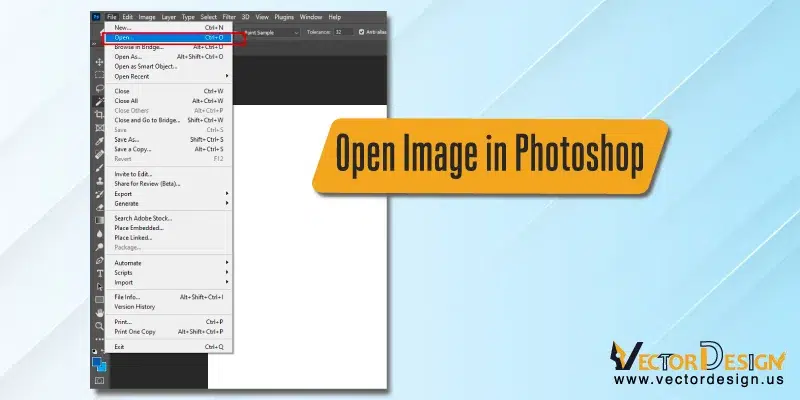
Task: Select the Eraser tool
Action: click(x=99, y=208)
